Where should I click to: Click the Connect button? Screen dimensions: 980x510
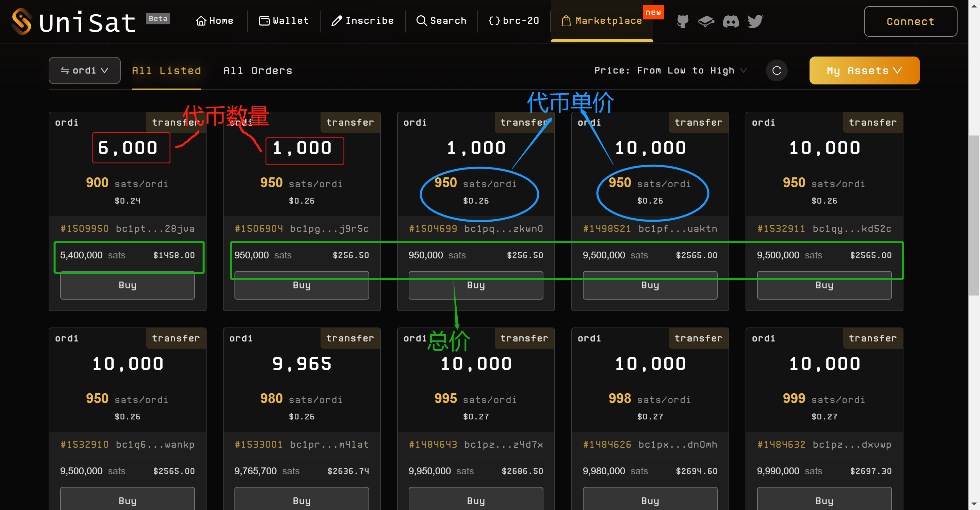910,22
